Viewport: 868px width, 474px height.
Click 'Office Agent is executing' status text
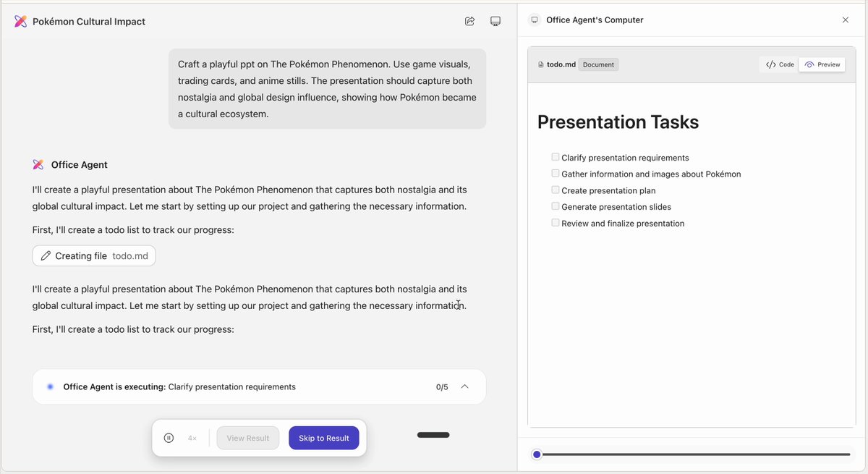pyautogui.click(x=114, y=387)
